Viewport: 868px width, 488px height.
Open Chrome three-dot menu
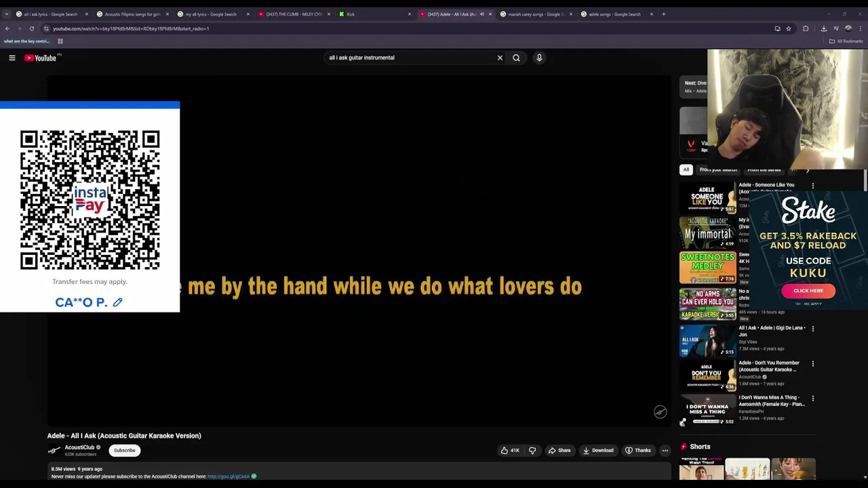pyautogui.click(x=861, y=28)
